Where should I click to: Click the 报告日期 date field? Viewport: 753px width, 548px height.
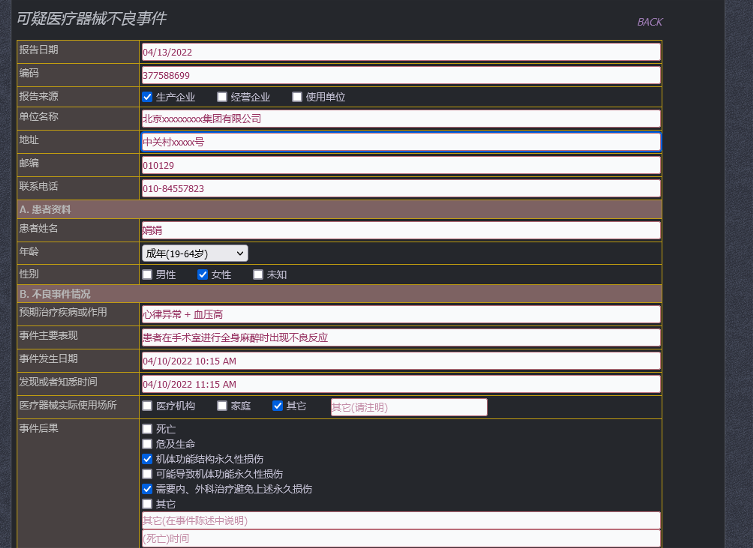400,52
